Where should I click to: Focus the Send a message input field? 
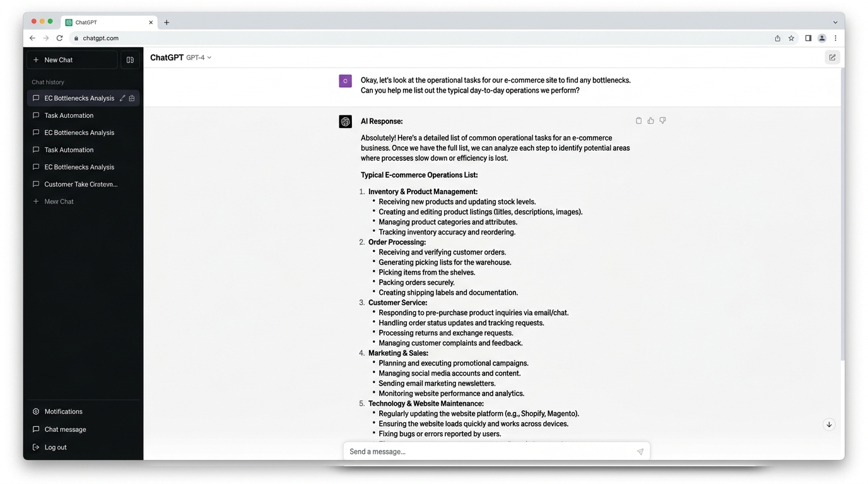point(496,451)
